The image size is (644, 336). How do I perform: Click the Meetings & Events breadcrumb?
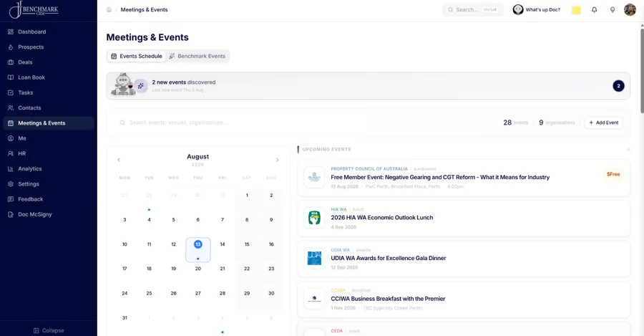pyautogui.click(x=144, y=9)
